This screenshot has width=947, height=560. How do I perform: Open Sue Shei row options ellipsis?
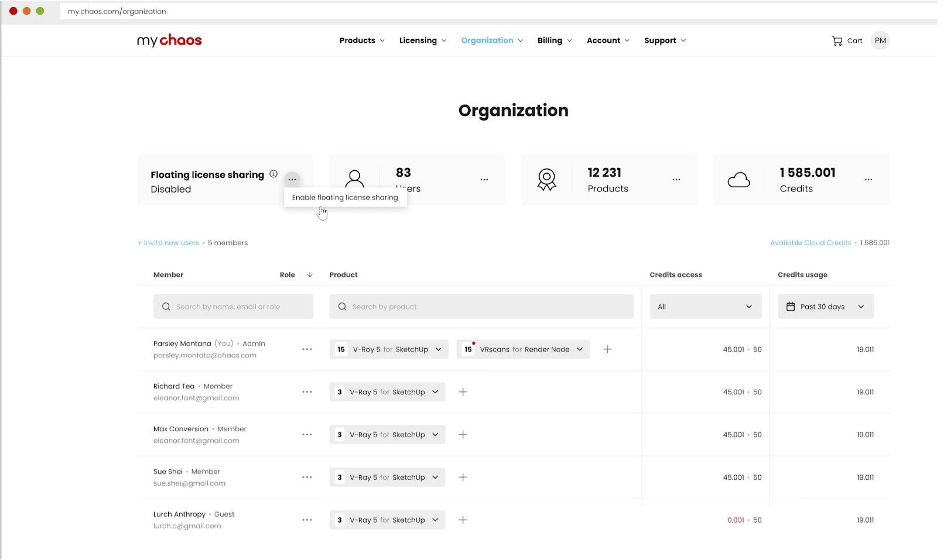[307, 477]
